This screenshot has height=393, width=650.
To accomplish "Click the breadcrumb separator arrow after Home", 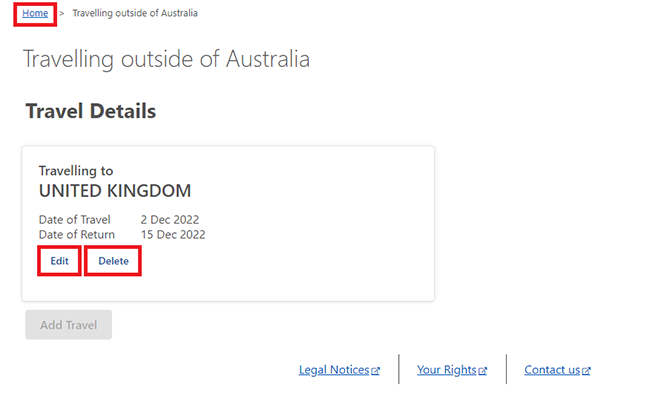I will 61,14.
